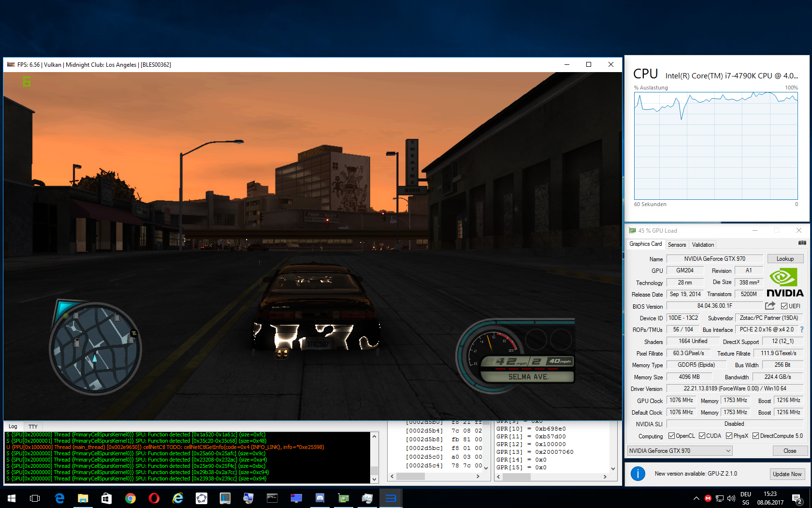Open Discord from the taskbar

click(319, 498)
